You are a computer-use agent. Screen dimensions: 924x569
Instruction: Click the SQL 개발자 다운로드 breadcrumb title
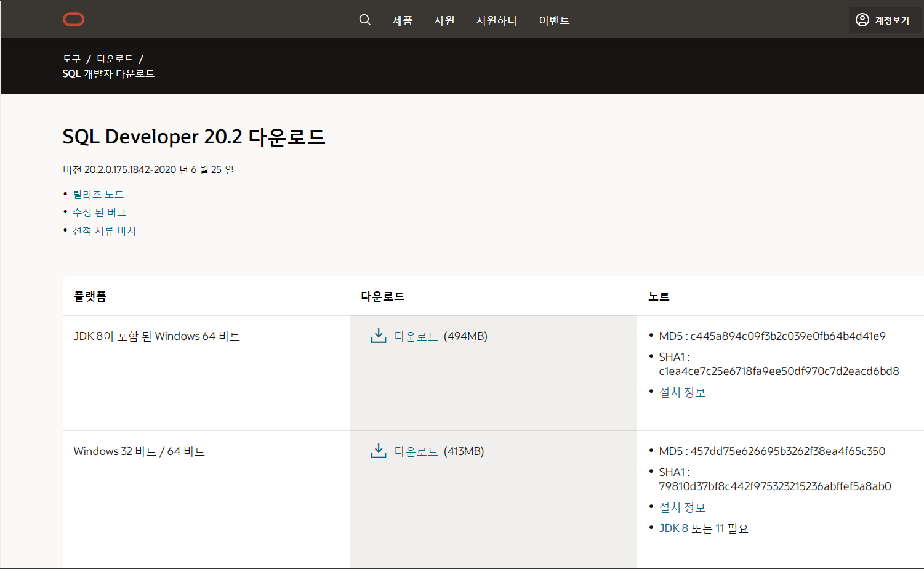(x=108, y=74)
